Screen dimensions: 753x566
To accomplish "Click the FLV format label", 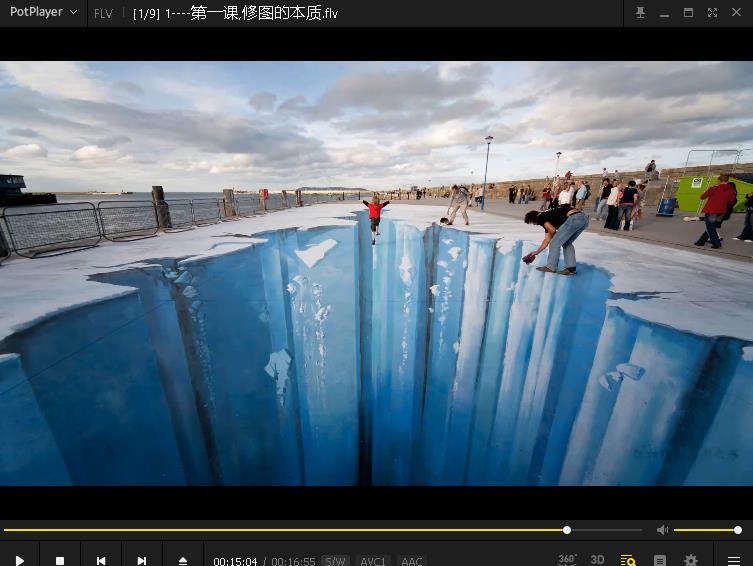I will click(x=103, y=13).
